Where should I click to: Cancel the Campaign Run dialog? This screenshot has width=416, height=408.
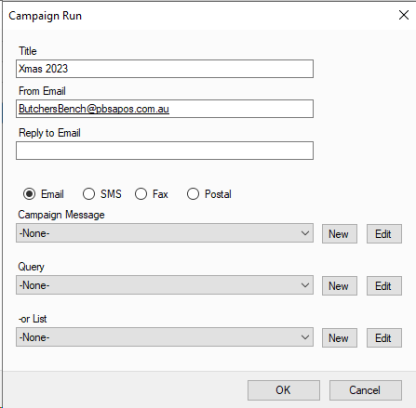pyautogui.click(x=365, y=390)
